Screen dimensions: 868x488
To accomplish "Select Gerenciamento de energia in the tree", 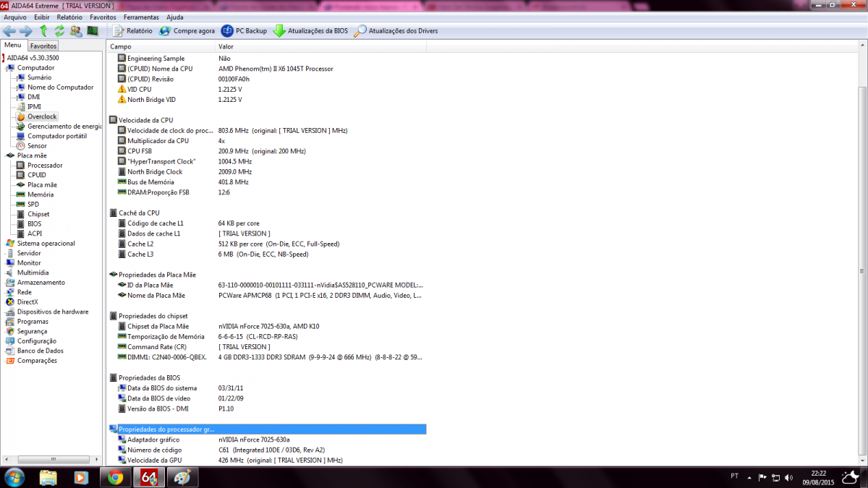I will point(64,127).
